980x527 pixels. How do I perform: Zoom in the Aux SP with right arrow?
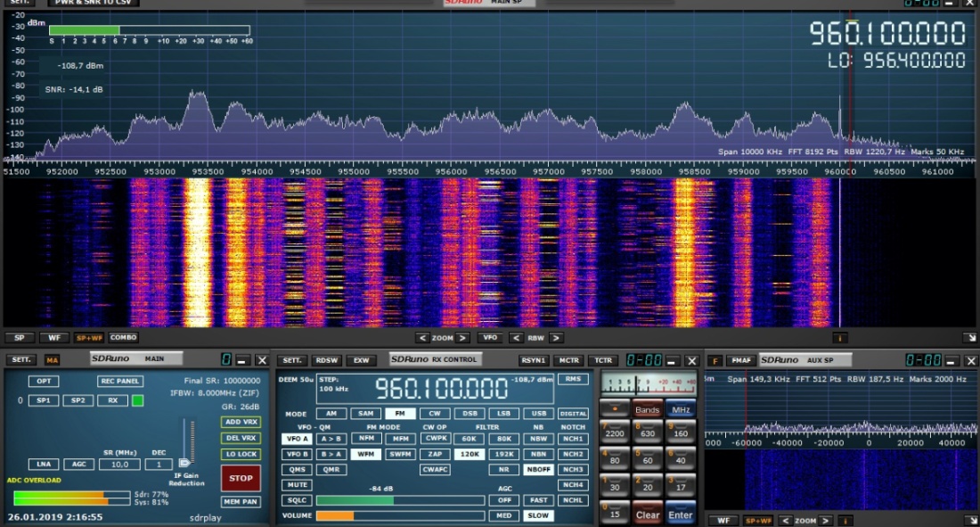coord(826,521)
